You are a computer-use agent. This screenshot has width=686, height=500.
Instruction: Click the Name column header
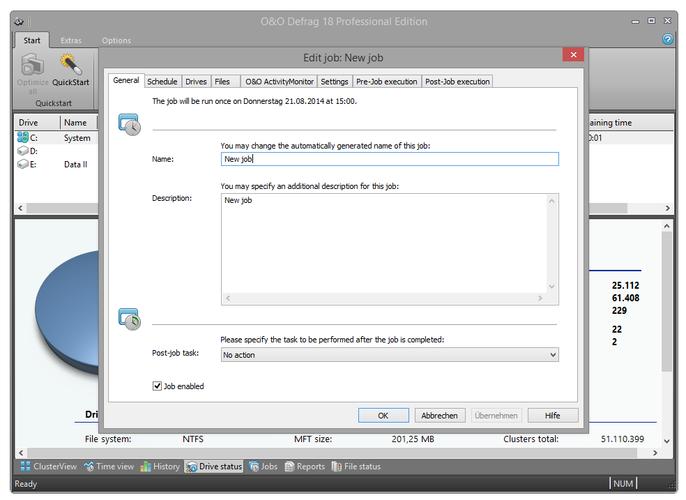(79, 123)
